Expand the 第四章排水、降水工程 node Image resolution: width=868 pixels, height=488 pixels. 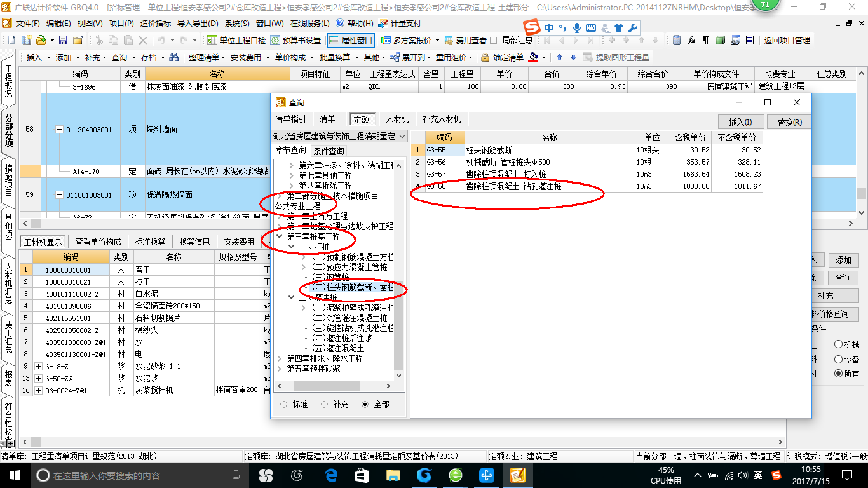(280, 358)
